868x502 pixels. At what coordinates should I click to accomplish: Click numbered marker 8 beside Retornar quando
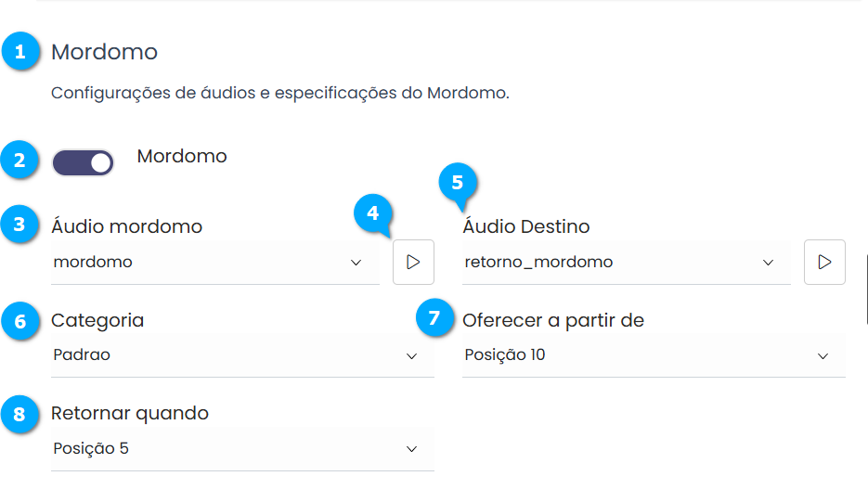click(19, 413)
